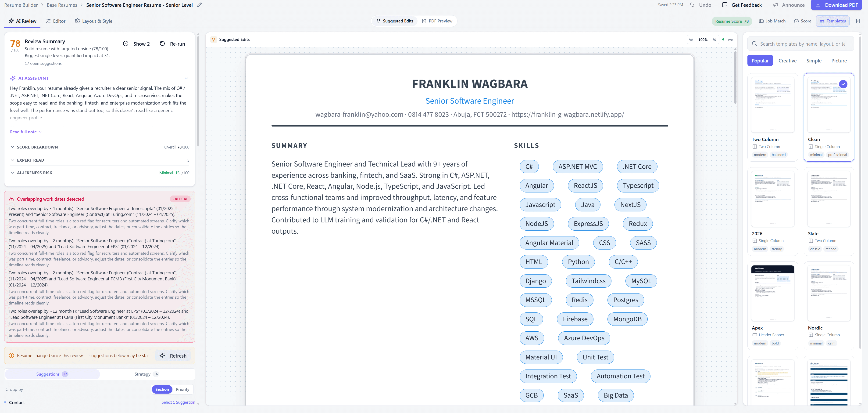
Task: Click the Get Feedback chat icon
Action: [725, 5]
